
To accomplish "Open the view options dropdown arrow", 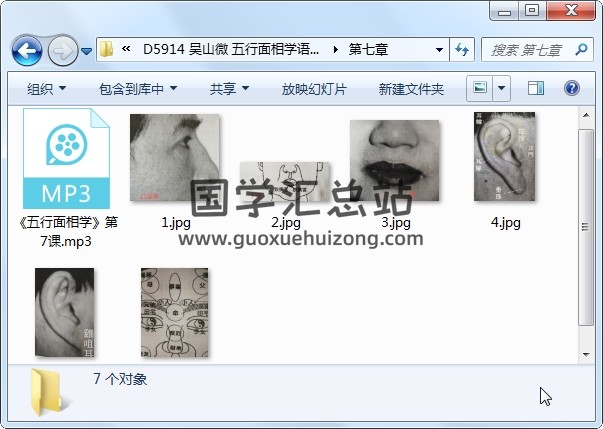I will [x=501, y=88].
